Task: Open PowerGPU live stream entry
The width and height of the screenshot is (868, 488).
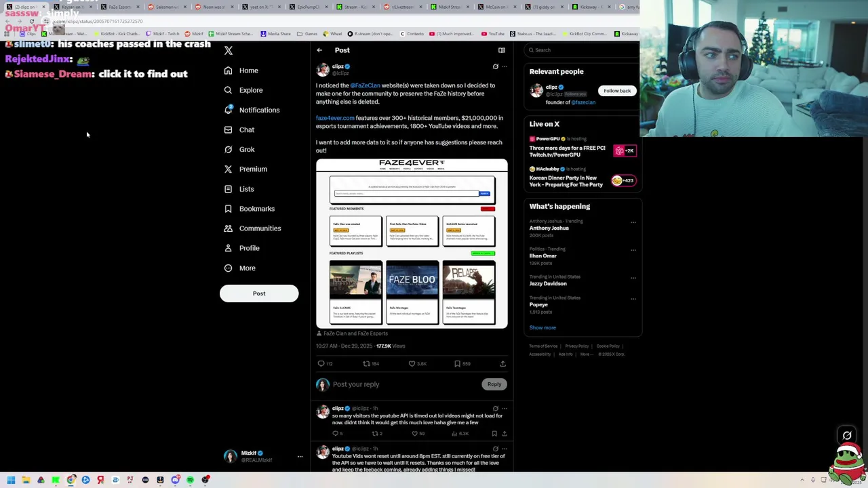Action: [582, 148]
